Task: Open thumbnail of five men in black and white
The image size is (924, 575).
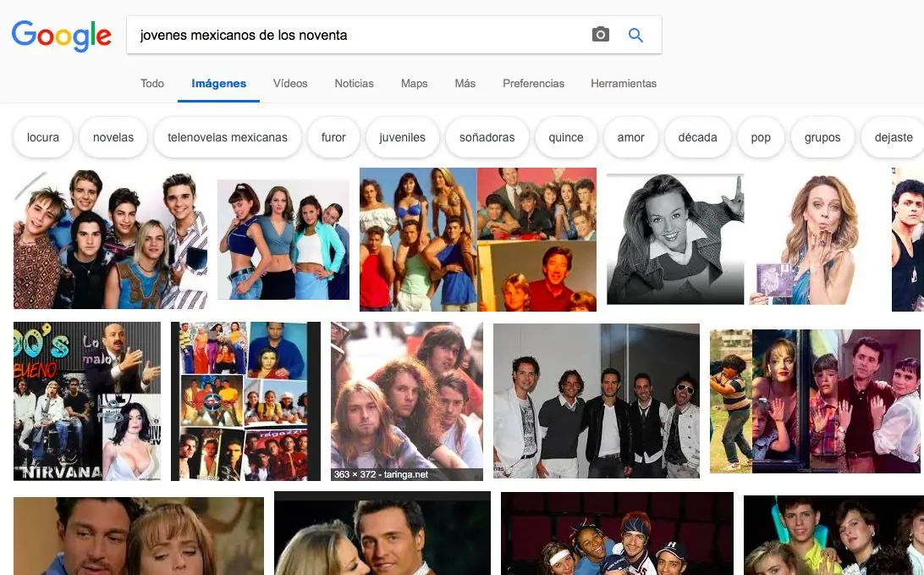Action: 597,401
